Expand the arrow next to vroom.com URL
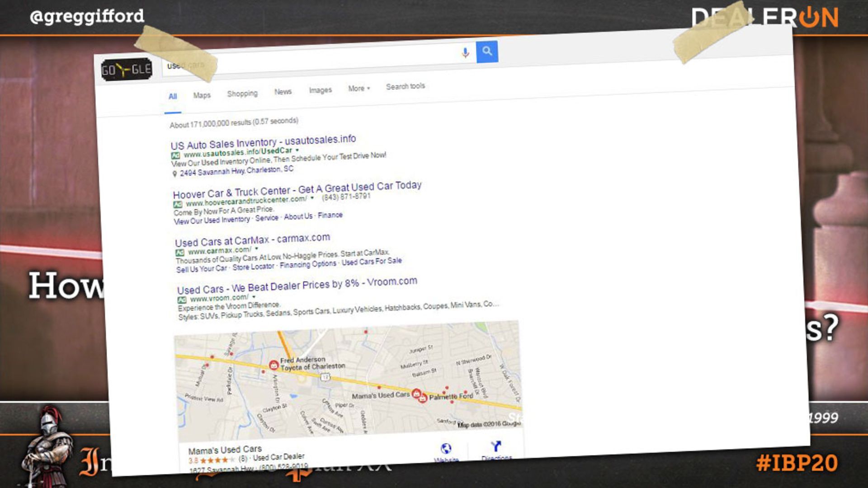Viewport: 868px width, 488px height. [x=254, y=297]
